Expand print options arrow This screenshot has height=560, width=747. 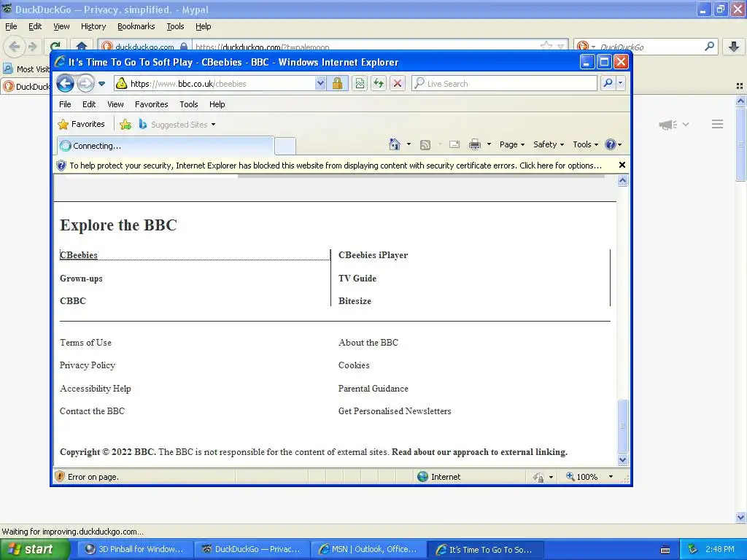tap(489, 144)
